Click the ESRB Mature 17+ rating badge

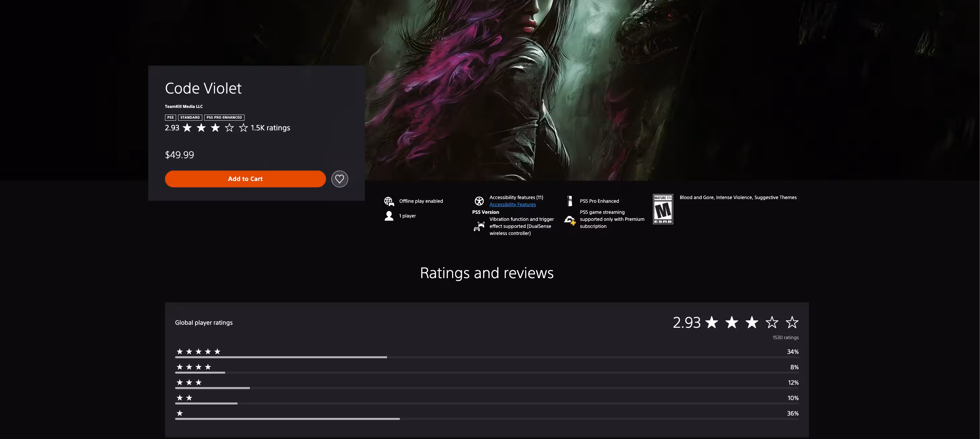click(x=663, y=209)
